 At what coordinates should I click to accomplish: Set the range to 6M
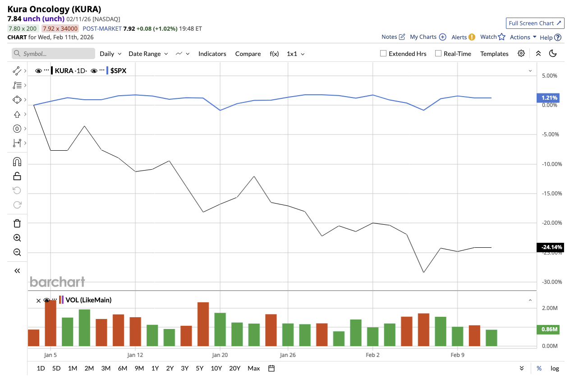tap(123, 368)
